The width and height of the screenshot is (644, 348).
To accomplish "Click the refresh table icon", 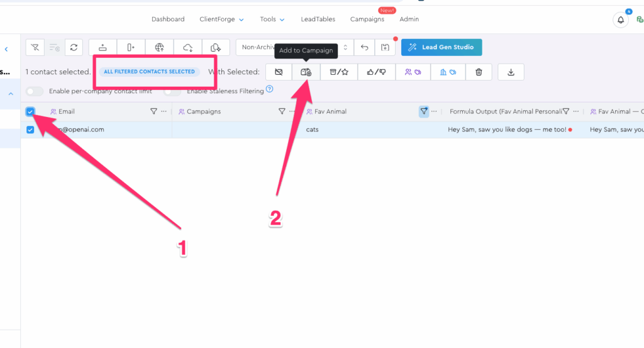I will coord(74,47).
